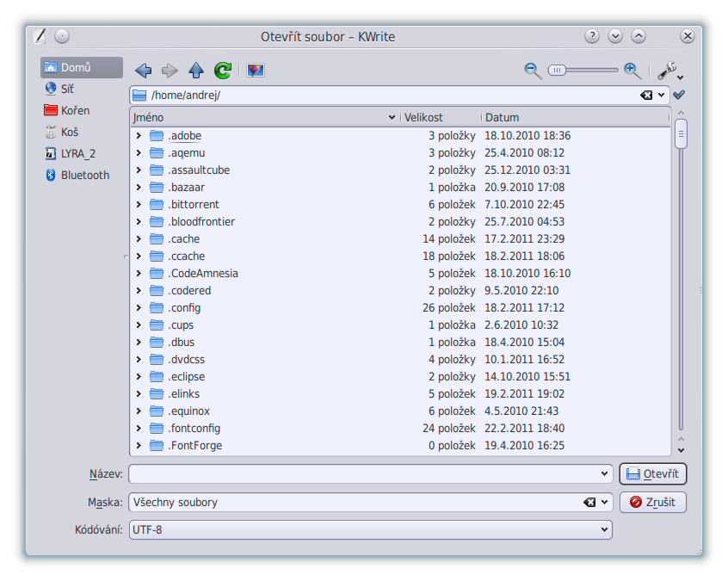Screen dimensions: 728x581
Task: Select the .fontconfig folder name
Action: (x=194, y=428)
